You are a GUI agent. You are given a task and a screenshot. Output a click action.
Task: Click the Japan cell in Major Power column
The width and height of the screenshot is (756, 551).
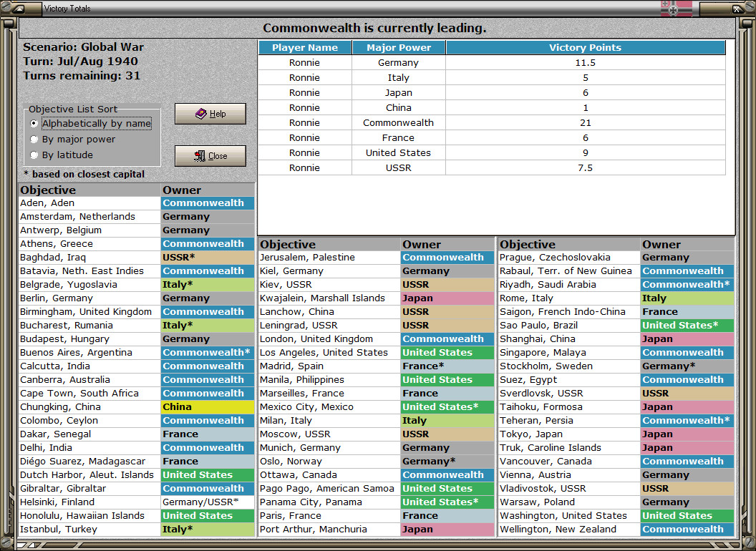click(x=398, y=92)
